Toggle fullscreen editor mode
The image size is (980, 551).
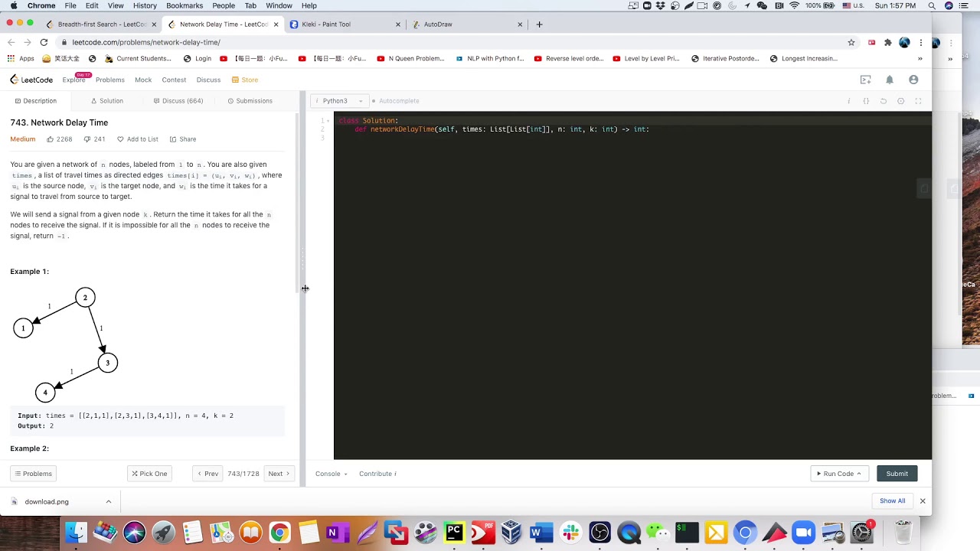pyautogui.click(x=918, y=101)
